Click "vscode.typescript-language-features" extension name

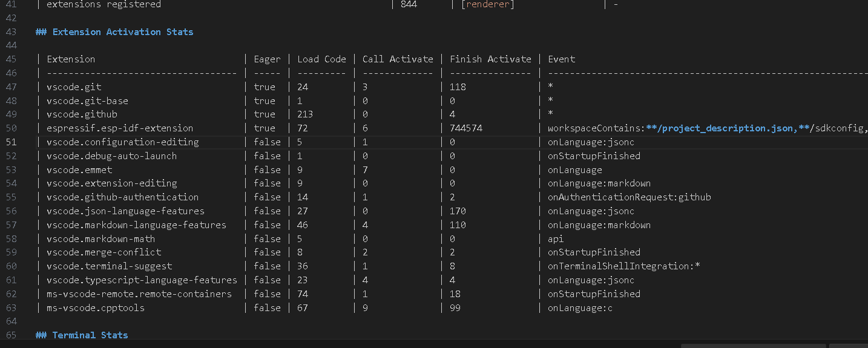pos(142,280)
